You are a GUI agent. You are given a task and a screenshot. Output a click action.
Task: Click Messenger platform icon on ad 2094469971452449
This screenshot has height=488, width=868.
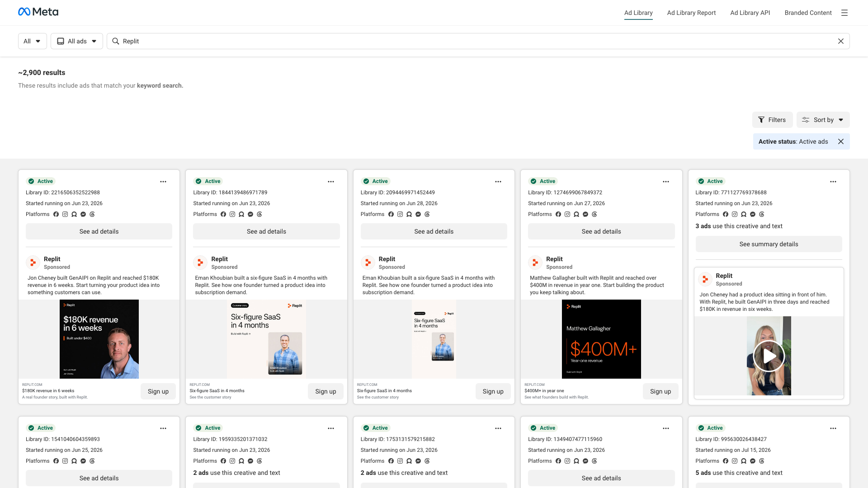418,214
